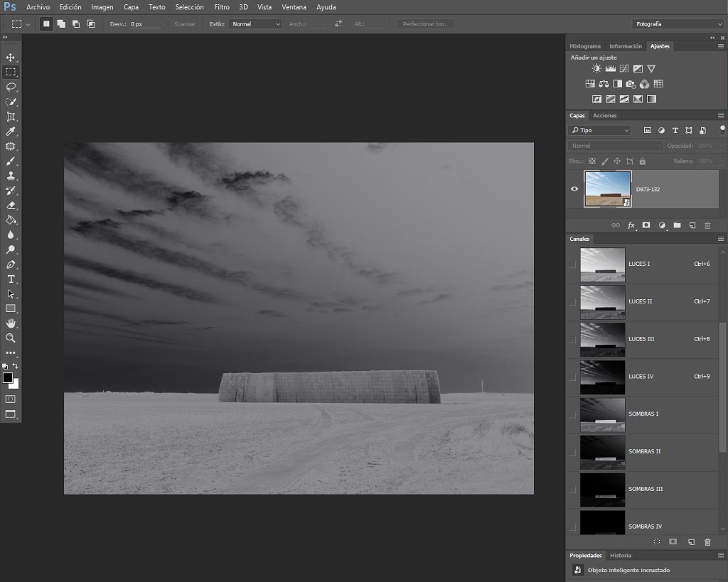Click the Perfeccionar borde button
Screen dimensions: 728x582
[x=424, y=24]
